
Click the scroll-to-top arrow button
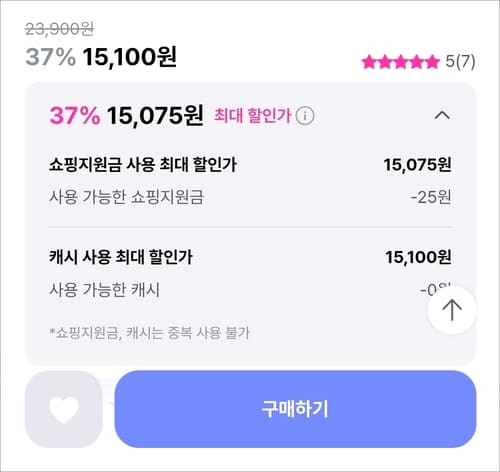[452, 310]
